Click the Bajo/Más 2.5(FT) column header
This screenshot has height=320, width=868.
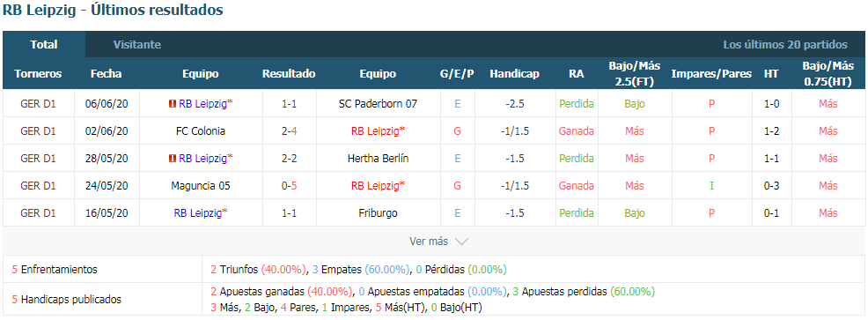click(x=635, y=74)
